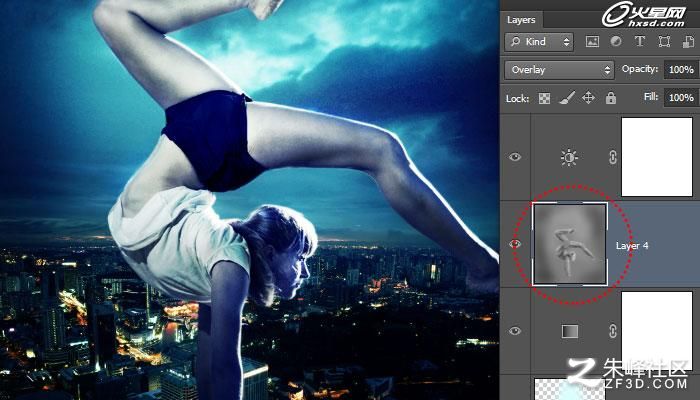Click the Opacity label
The image size is (700, 400).
[640, 69]
